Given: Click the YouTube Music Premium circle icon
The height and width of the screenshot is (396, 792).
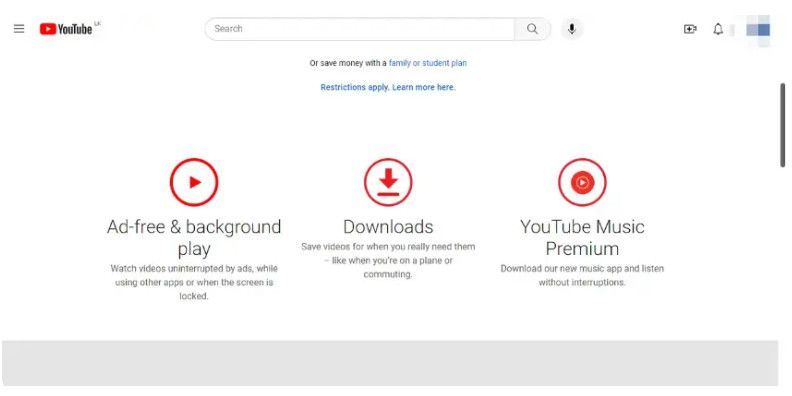Looking at the screenshot, I should pos(582,182).
